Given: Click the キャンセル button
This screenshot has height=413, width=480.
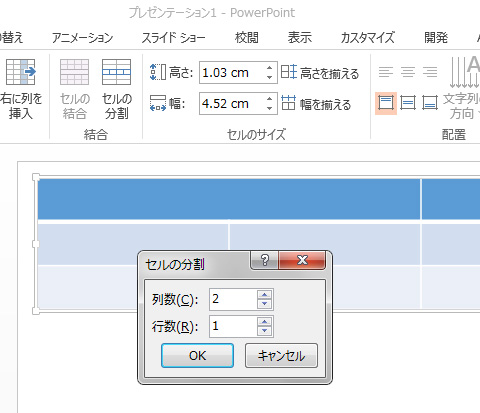Looking at the screenshot, I should (x=281, y=356).
